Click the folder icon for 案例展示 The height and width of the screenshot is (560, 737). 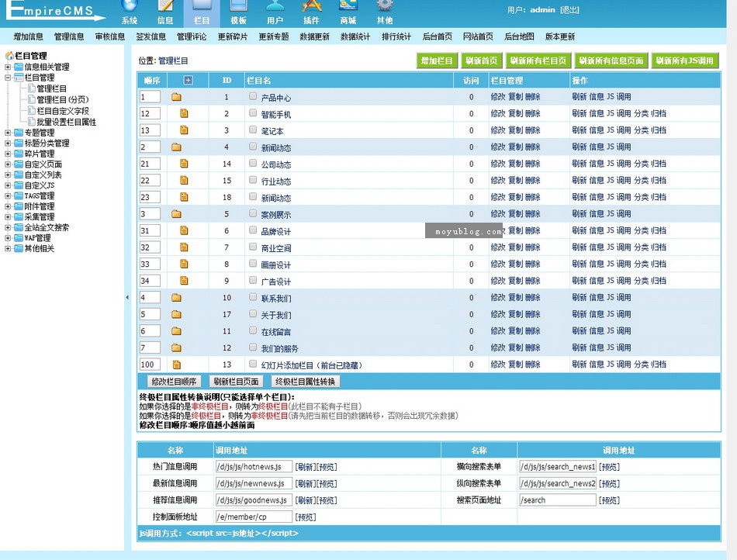click(x=176, y=214)
